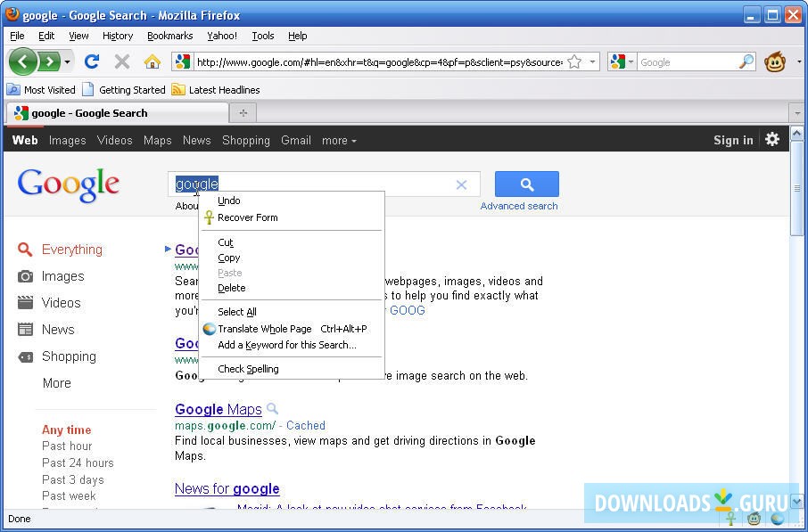
Task: Restrict results to Past 24 hours
Action: point(78,463)
